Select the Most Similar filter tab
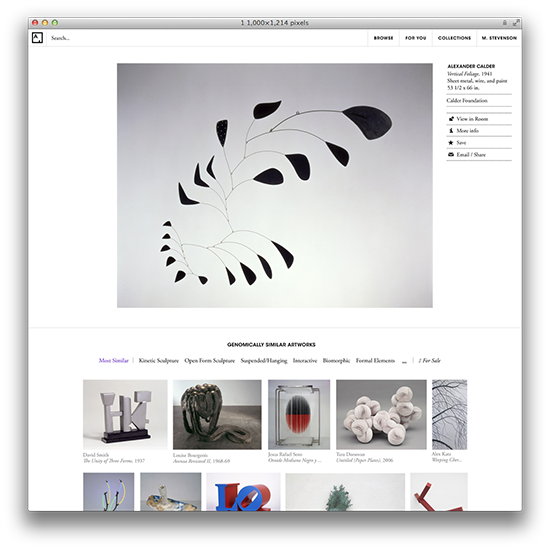Viewport: 550px width, 550px height. 114,361
